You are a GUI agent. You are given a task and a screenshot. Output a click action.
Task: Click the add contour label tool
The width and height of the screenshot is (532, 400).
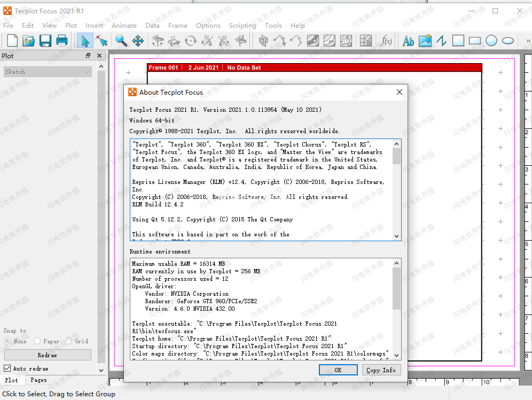(x=346, y=41)
